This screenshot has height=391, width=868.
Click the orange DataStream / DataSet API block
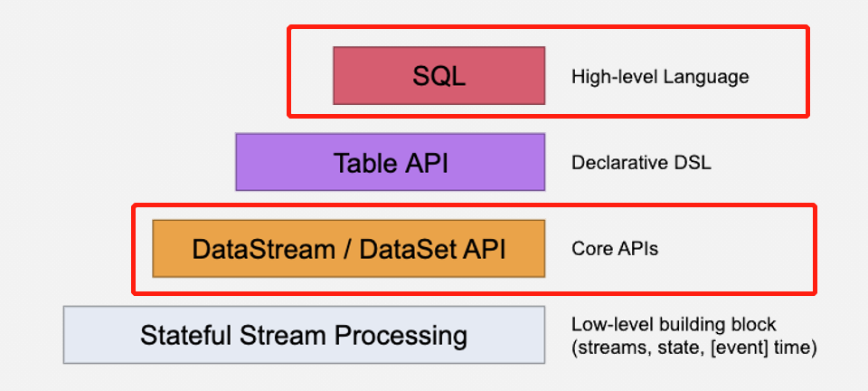click(348, 248)
